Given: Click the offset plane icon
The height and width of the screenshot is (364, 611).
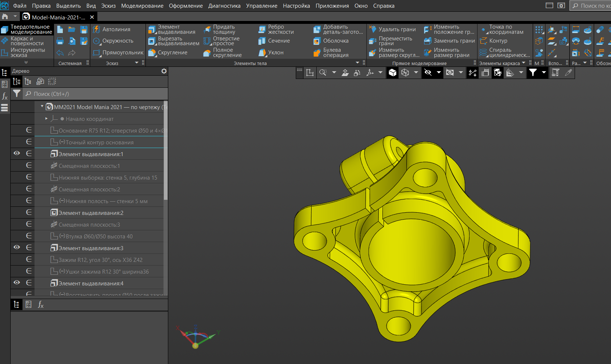Looking at the screenshot, I should (552, 41).
